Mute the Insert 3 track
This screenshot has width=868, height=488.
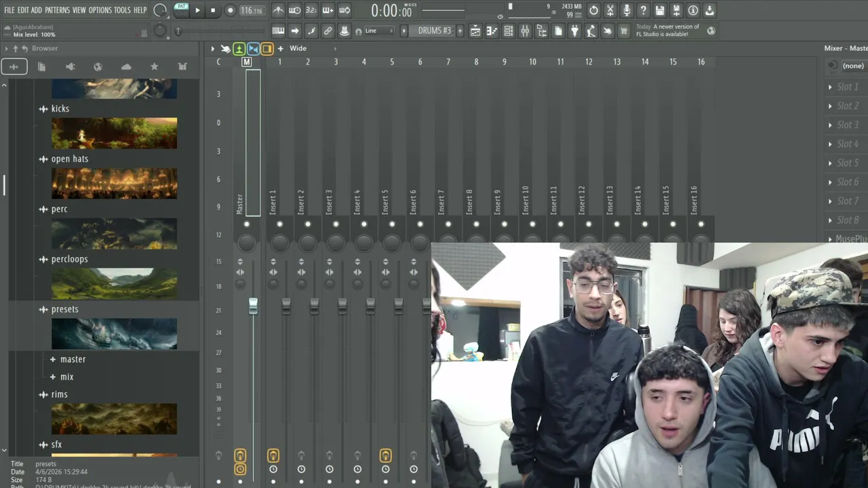(x=336, y=224)
